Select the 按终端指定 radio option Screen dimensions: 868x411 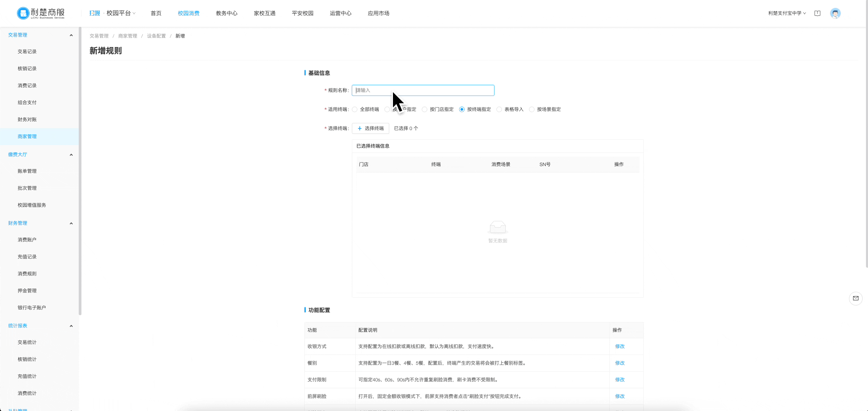(462, 109)
